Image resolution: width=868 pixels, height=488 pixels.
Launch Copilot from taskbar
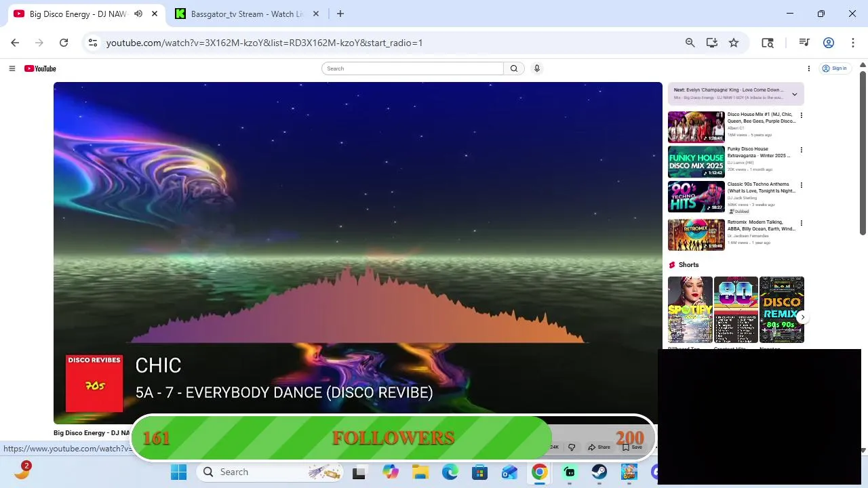pyautogui.click(x=390, y=472)
